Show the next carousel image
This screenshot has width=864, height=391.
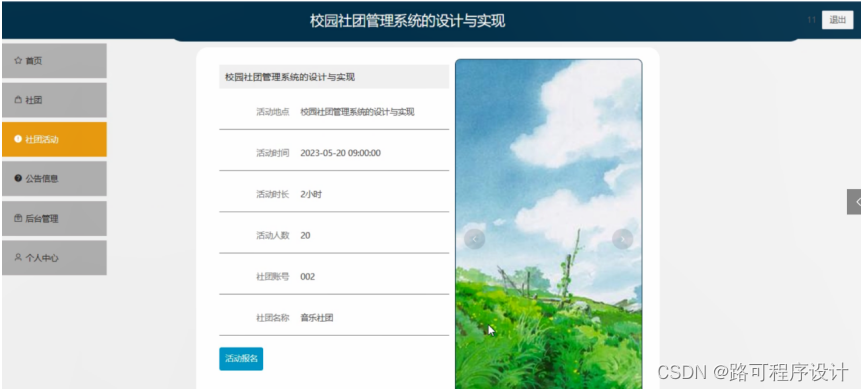coord(623,239)
